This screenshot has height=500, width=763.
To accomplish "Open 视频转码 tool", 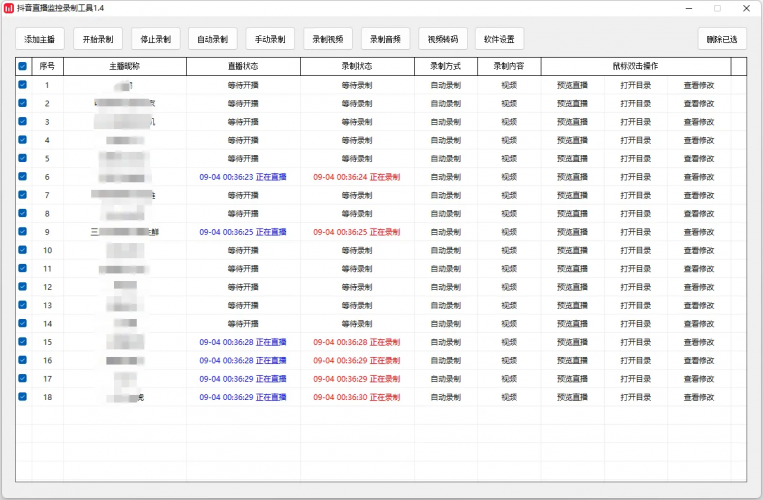I will (x=443, y=39).
